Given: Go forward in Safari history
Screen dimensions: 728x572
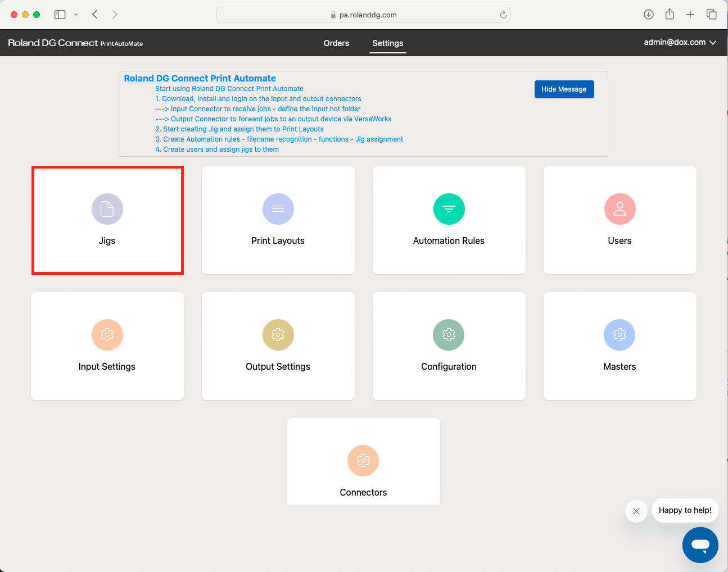Looking at the screenshot, I should (x=115, y=15).
